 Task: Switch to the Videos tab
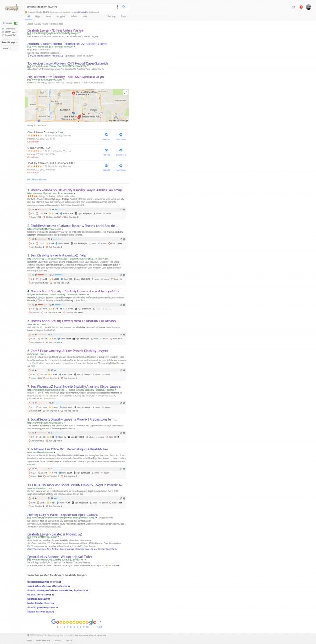74,16
